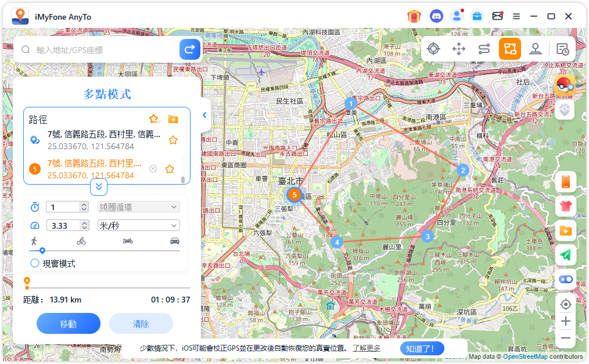589x364 pixels.
Task: Import route from folder icon in panel
Action: pos(173,120)
